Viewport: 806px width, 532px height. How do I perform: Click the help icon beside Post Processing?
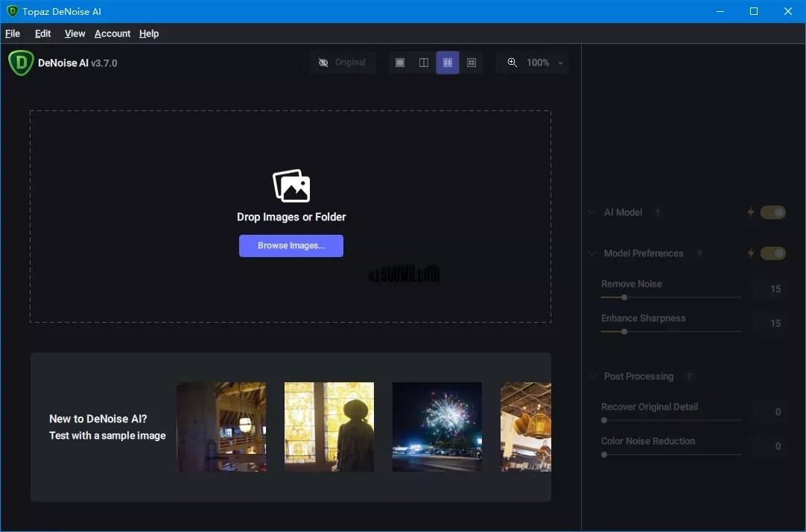[x=689, y=376]
